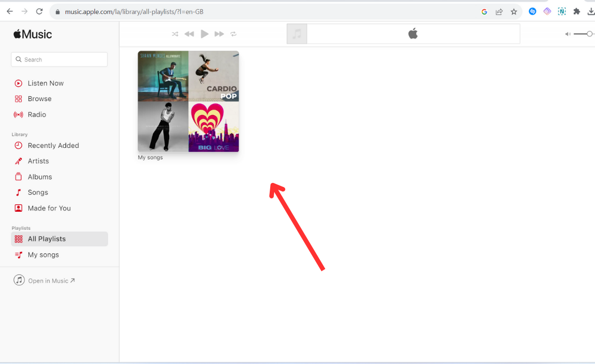Screen dimensions: 595x364
Task: Open the Songs library list
Action: tap(38, 192)
